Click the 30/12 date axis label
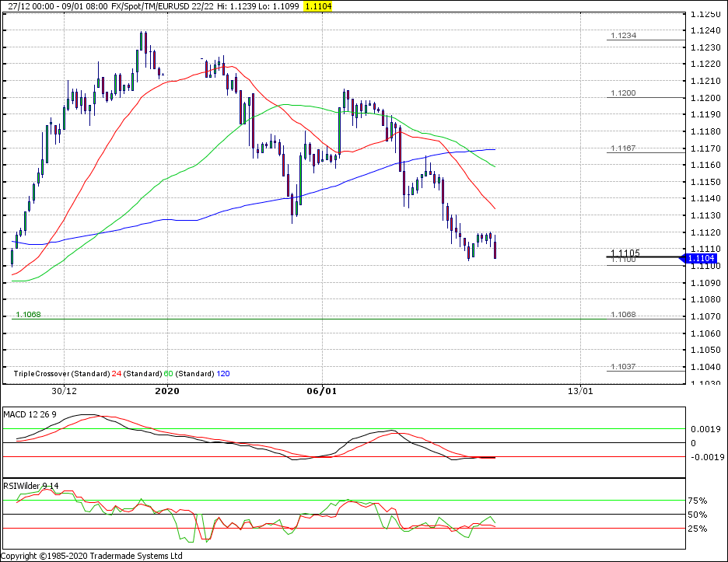This screenshot has height=562, width=728. pyautogui.click(x=64, y=391)
